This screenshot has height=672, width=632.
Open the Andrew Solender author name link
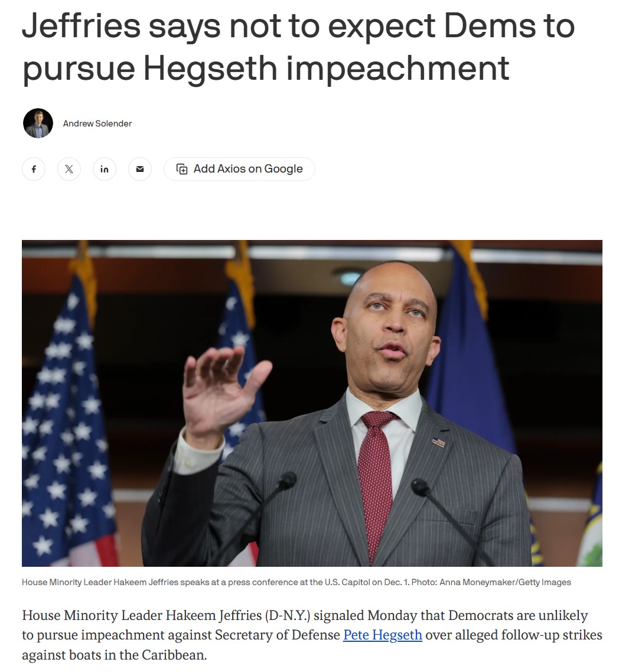click(x=97, y=124)
